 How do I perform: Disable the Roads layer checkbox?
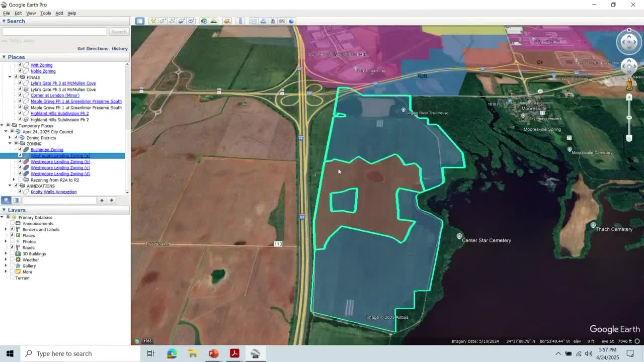click(x=12, y=248)
